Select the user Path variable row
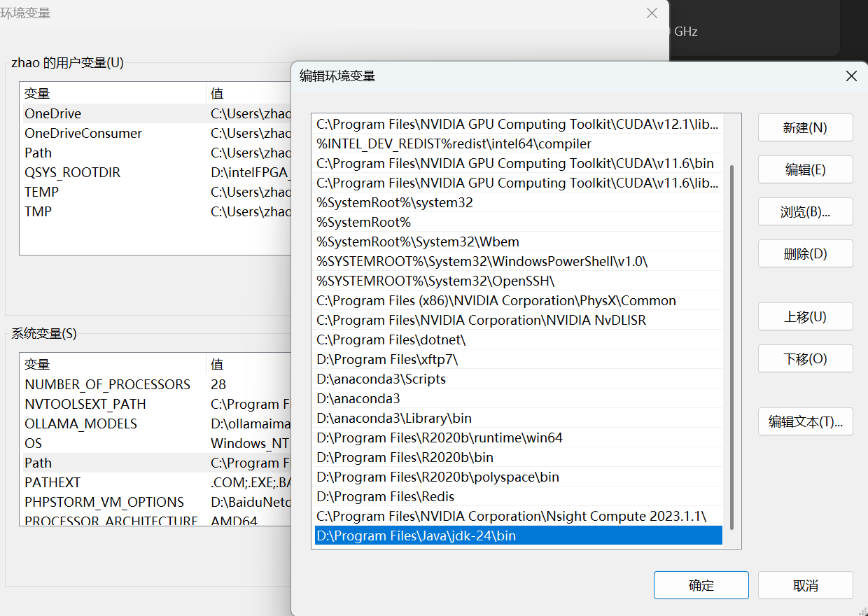This screenshot has width=868, height=616. point(155,153)
